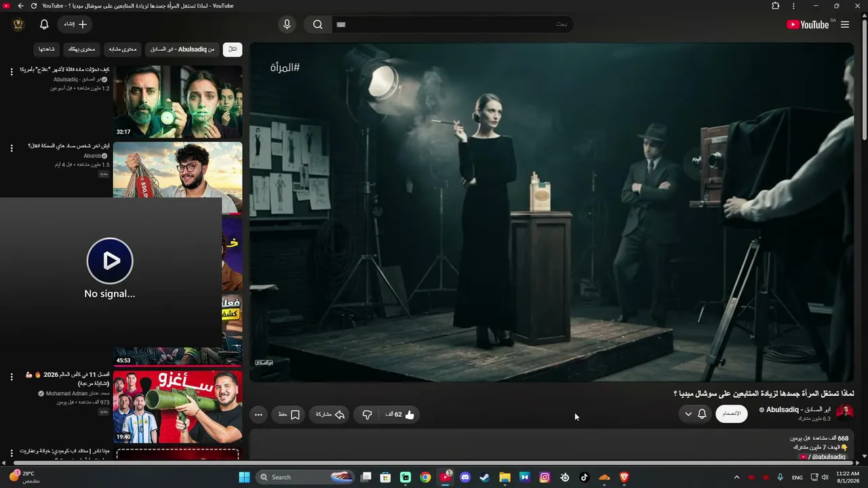Click the magnifier search button
Image resolution: width=868 pixels, height=488 pixels.
(x=318, y=24)
